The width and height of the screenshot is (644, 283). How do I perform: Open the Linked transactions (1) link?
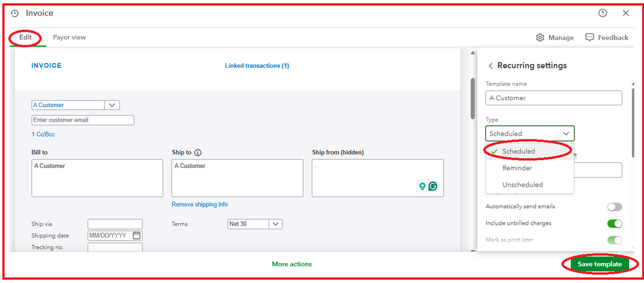click(x=256, y=66)
